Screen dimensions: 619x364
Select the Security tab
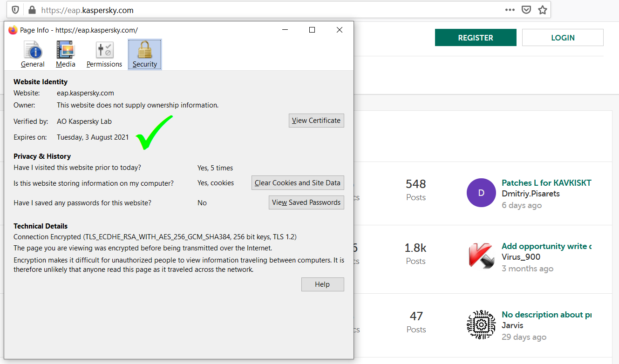145,54
